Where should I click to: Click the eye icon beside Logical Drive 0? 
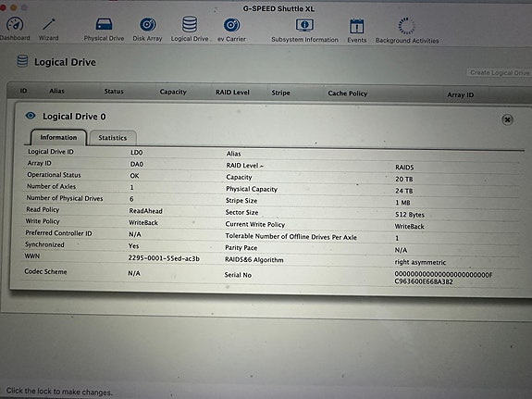31,116
